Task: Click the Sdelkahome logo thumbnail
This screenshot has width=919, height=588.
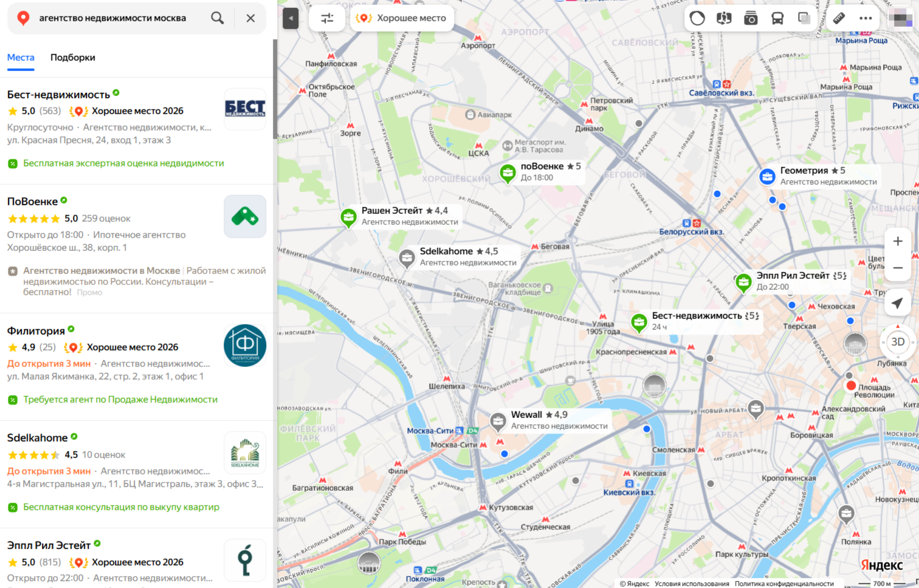Action: [x=245, y=453]
